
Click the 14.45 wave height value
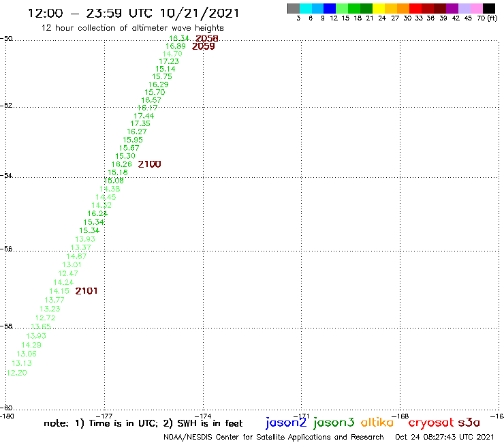coord(106,197)
